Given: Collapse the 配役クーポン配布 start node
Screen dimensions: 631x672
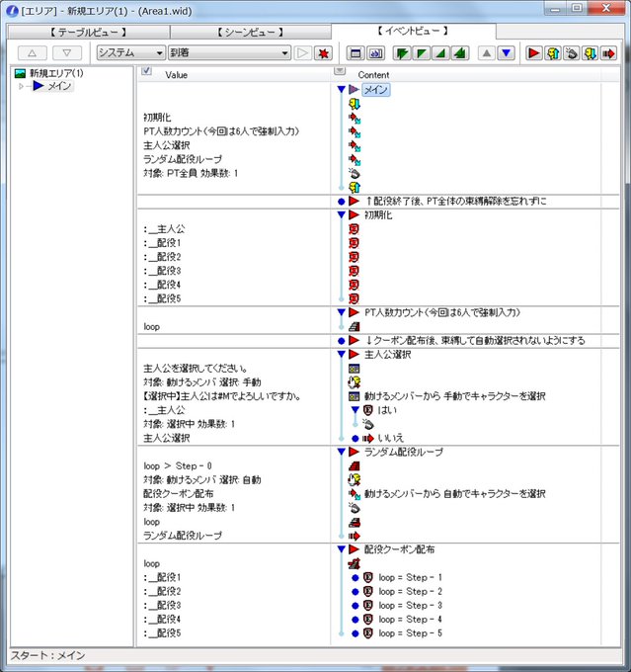Looking at the screenshot, I should tap(341, 549).
